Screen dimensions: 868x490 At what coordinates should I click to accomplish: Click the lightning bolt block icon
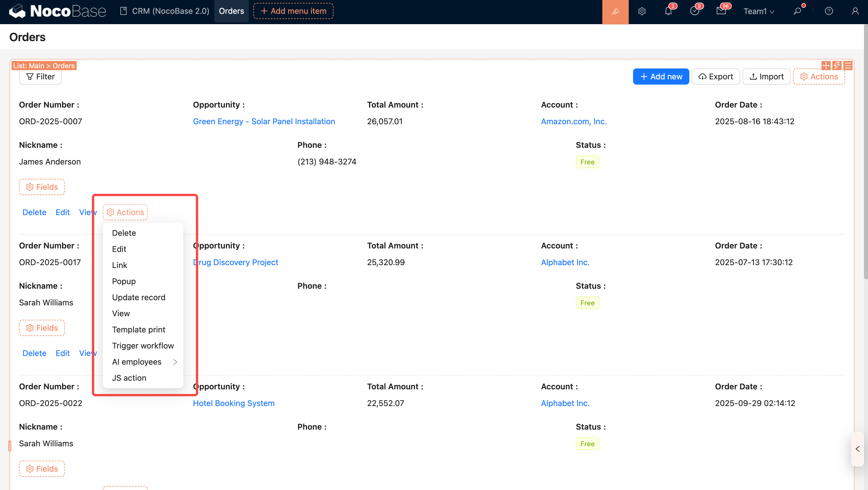[837, 66]
